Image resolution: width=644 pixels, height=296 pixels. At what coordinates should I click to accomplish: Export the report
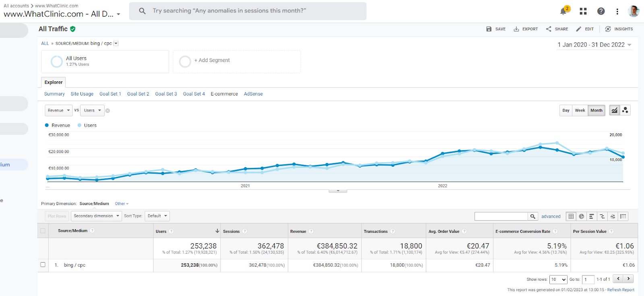(x=526, y=29)
